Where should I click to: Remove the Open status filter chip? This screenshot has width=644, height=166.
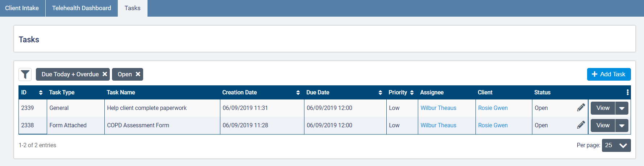tap(138, 74)
